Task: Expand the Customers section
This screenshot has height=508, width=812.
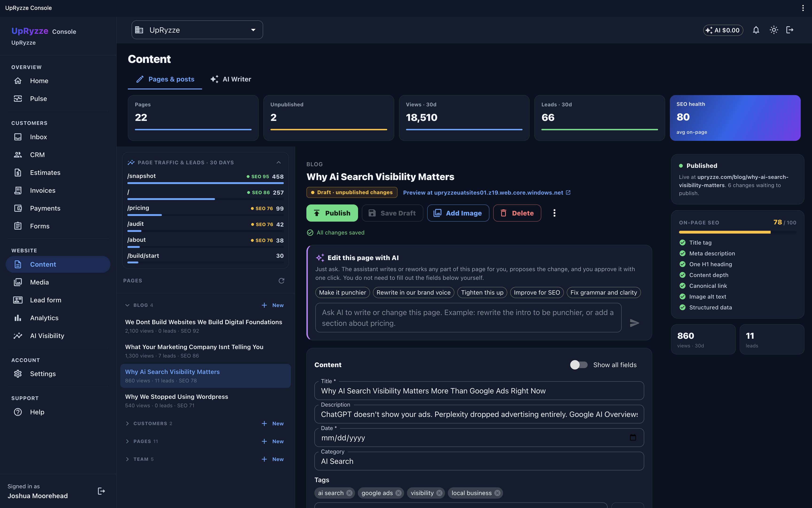Action: tap(127, 423)
